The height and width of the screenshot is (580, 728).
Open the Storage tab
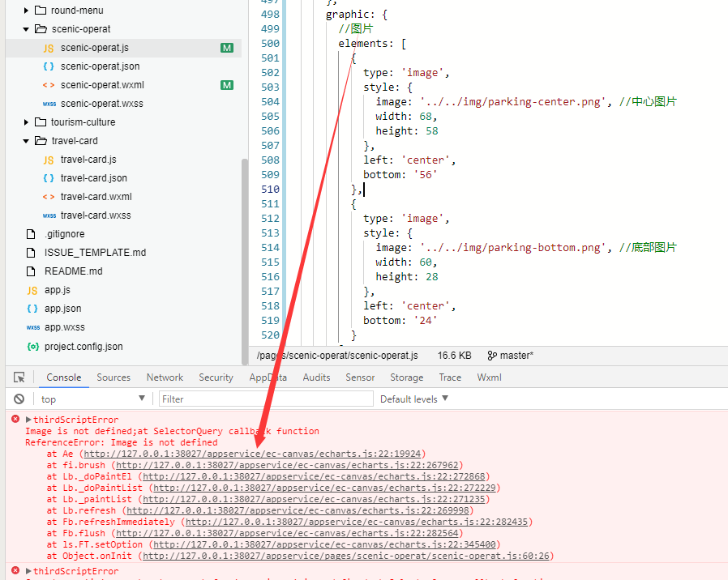[x=406, y=377]
